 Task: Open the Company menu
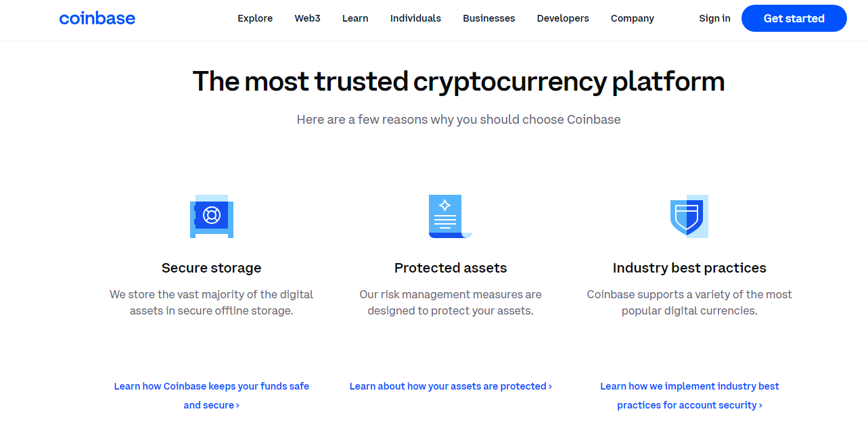pos(633,18)
